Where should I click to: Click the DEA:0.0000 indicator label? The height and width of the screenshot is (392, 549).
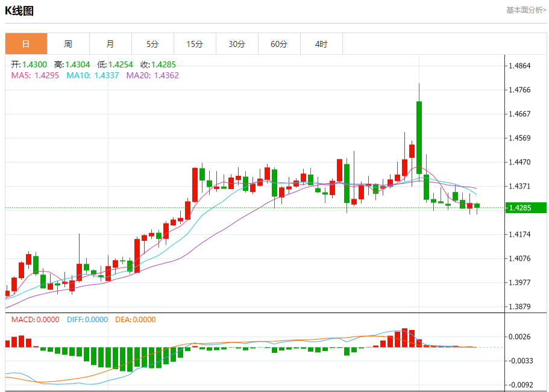136,320
